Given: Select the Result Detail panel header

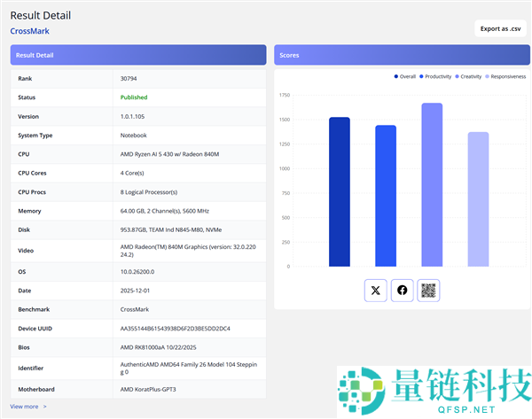Looking at the screenshot, I should point(137,55).
